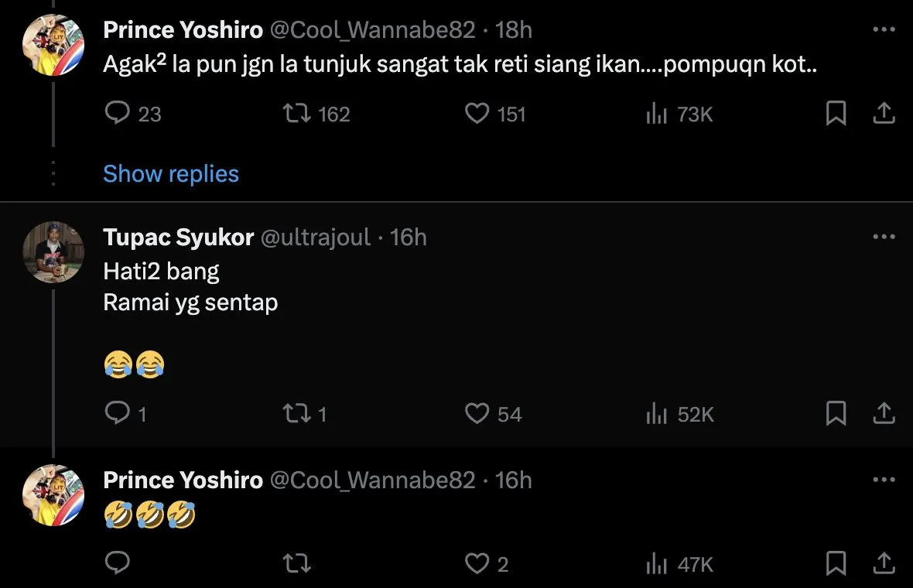Open Tupac Syukor's profile picture
Image resolution: width=913 pixels, height=588 pixels.
click(x=53, y=252)
